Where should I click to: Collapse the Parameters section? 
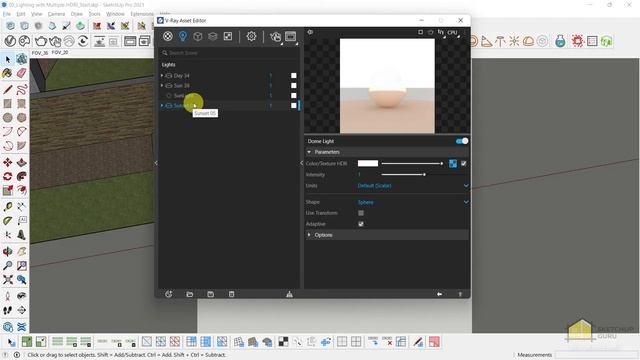(309, 152)
